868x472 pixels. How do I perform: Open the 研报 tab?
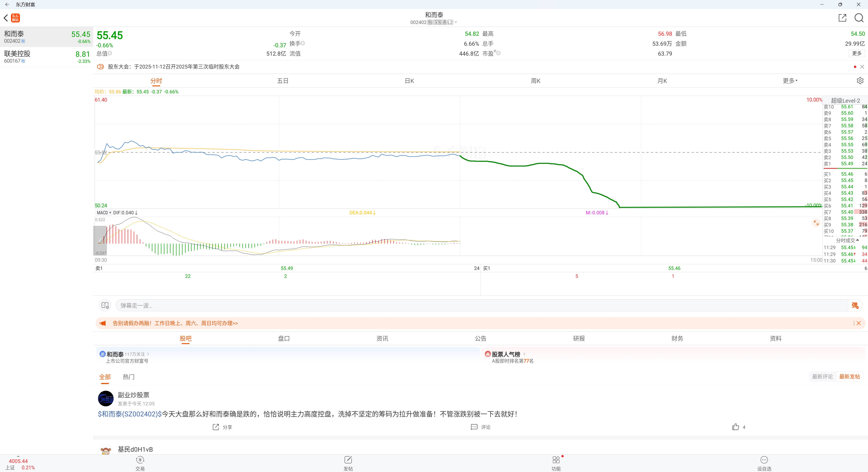click(579, 338)
